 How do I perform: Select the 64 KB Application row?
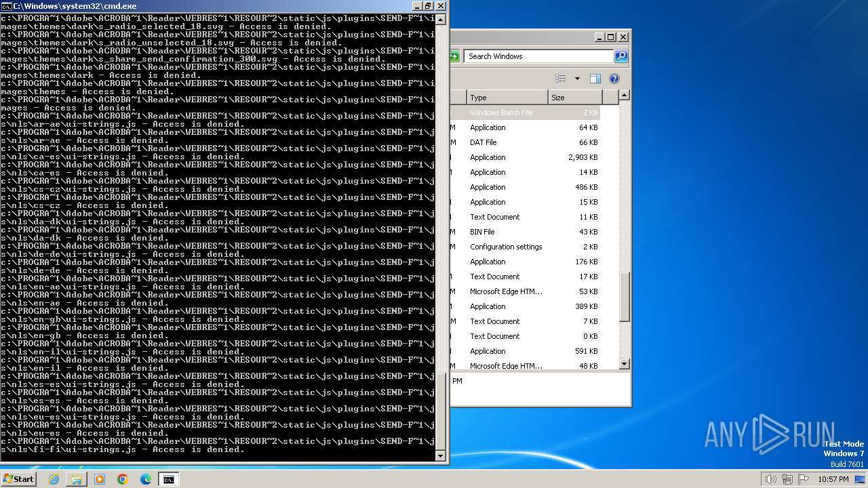pyautogui.click(x=525, y=127)
